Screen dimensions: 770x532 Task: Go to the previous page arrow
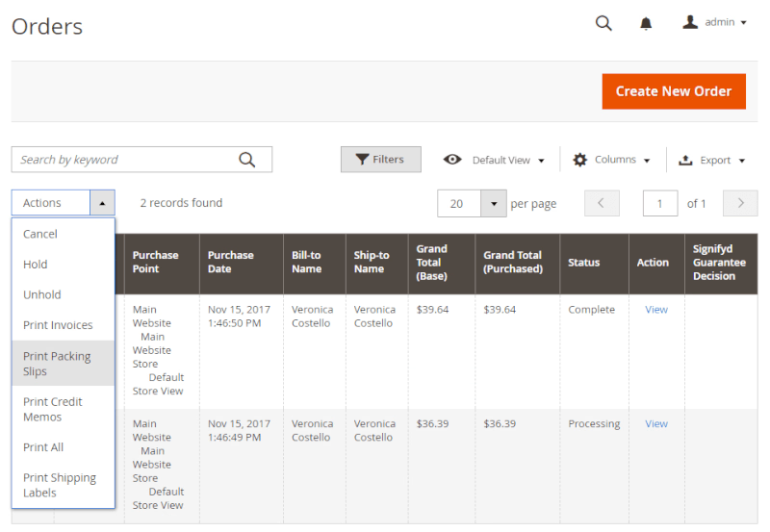pos(602,203)
